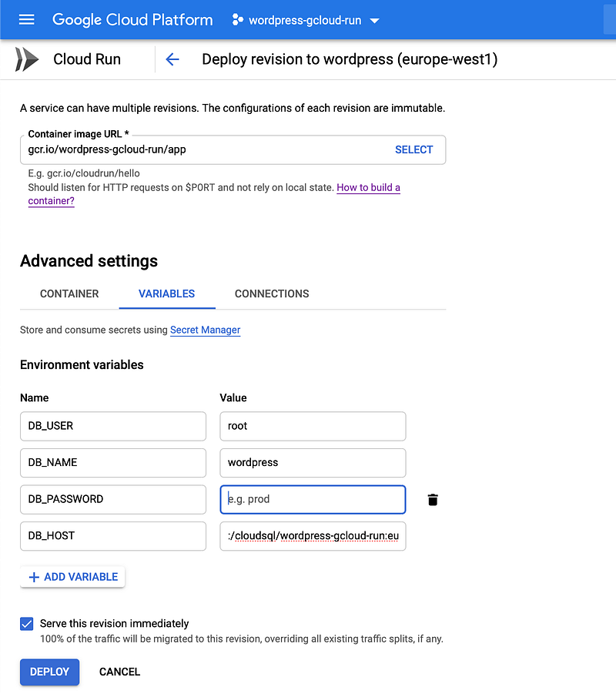Open the Secret Manager link
Screen dimensions: 616x694
click(x=206, y=330)
